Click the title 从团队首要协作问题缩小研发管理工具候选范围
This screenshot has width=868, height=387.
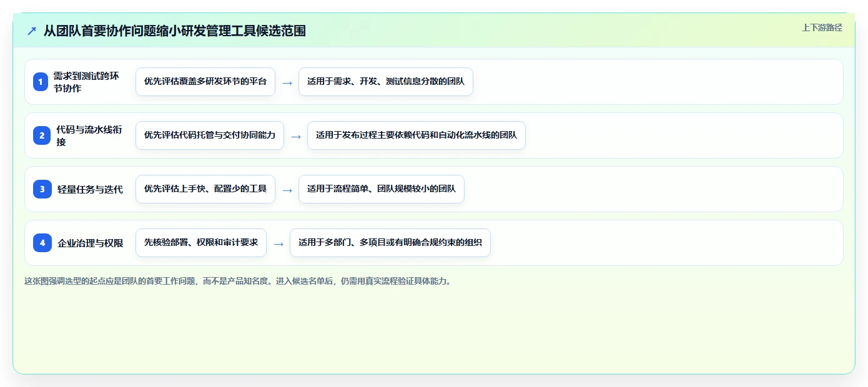[174, 31]
